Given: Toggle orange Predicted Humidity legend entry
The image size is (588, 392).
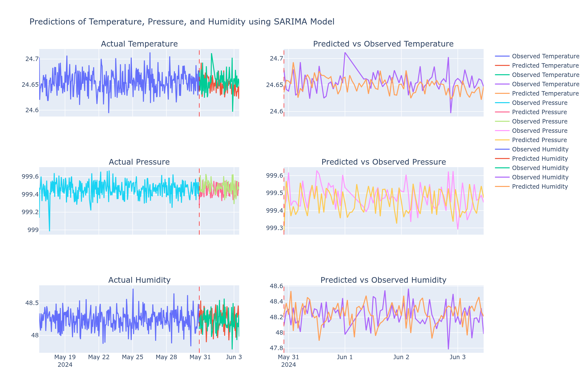Looking at the screenshot, I should pos(540,186).
